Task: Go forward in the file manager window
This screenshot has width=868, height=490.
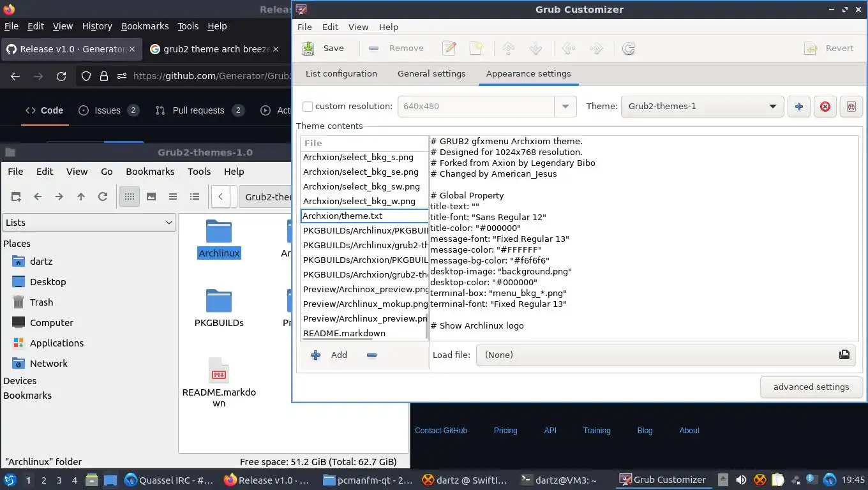Action: [59, 197]
